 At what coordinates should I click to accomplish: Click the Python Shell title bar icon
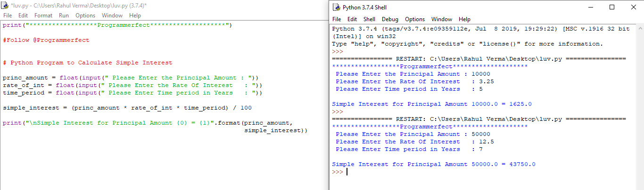tap(337, 7)
